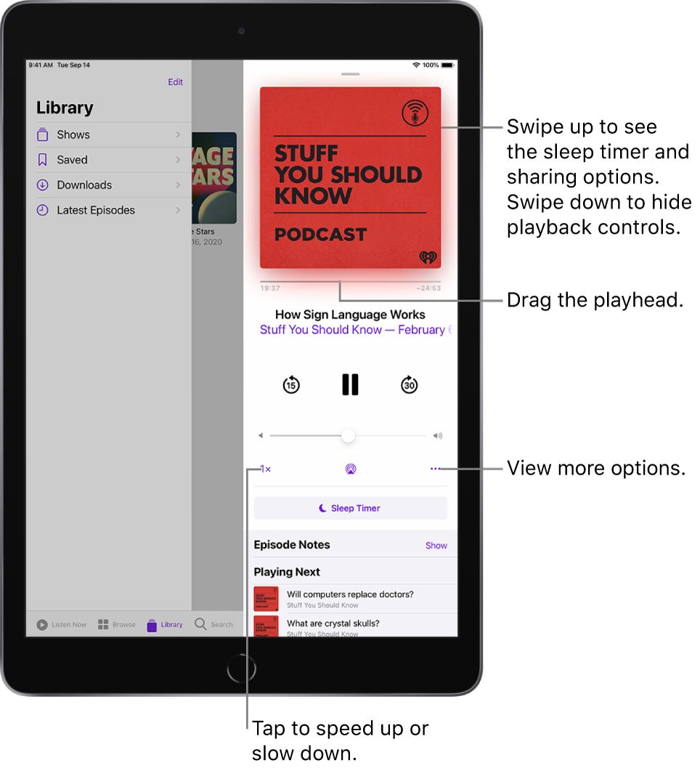Switch to the Listen Now tab
This screenshot has height=776, width=700.
click(x=61, y=625)
